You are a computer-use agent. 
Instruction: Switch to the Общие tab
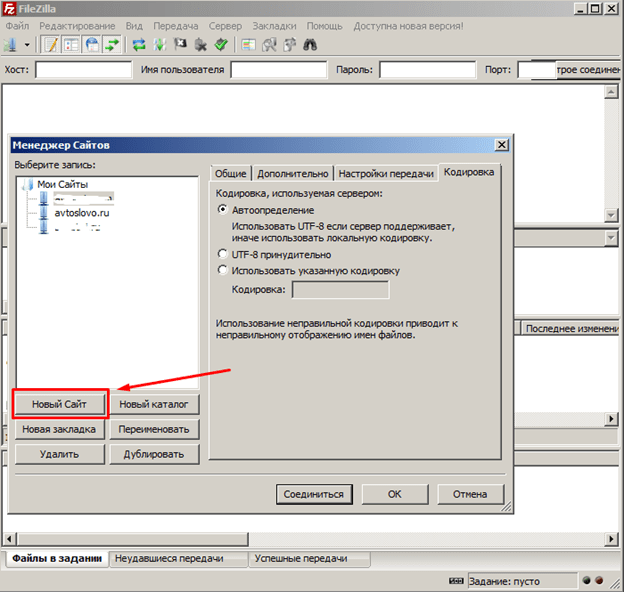(230, 174)
